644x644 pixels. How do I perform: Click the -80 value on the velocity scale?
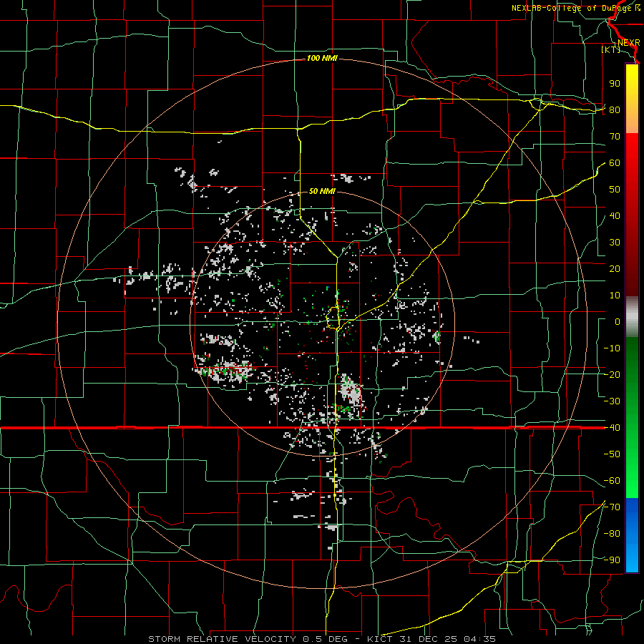click(612, 534)
